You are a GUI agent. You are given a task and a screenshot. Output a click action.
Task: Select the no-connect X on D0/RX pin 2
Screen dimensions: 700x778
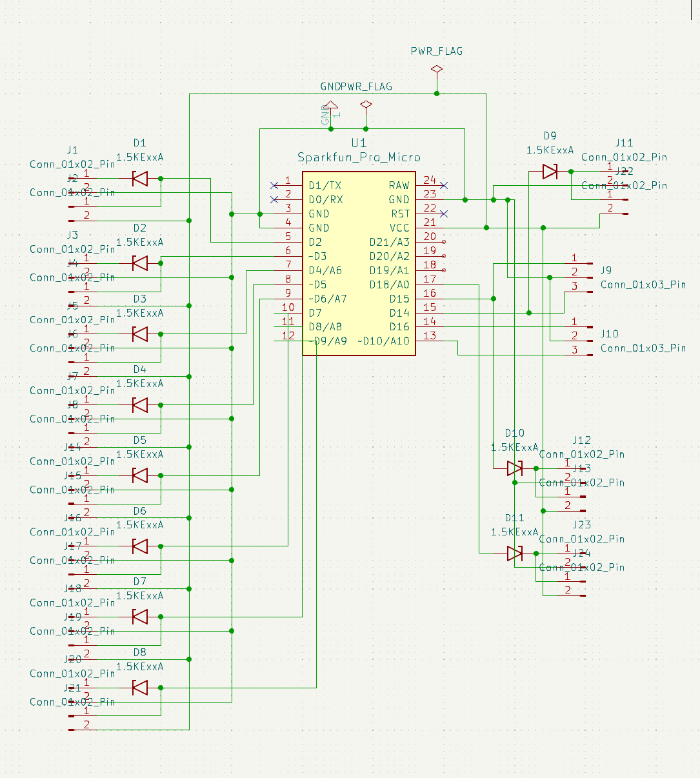(275, 199)
